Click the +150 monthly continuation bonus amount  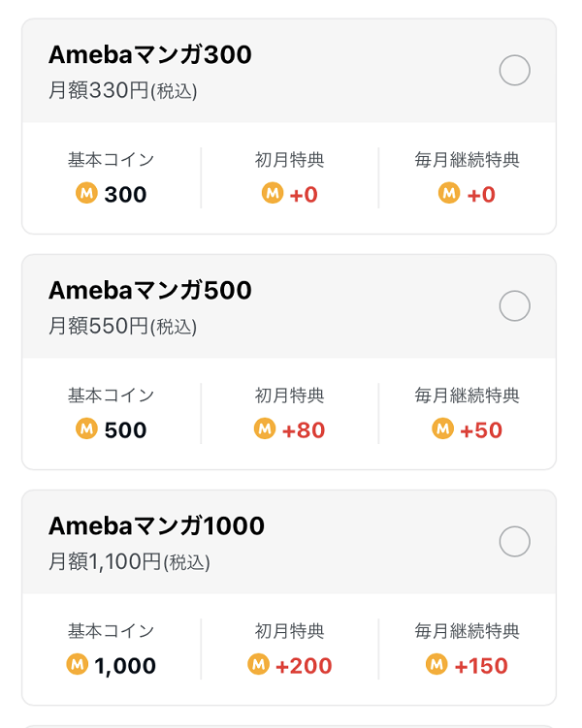(481, 666)
